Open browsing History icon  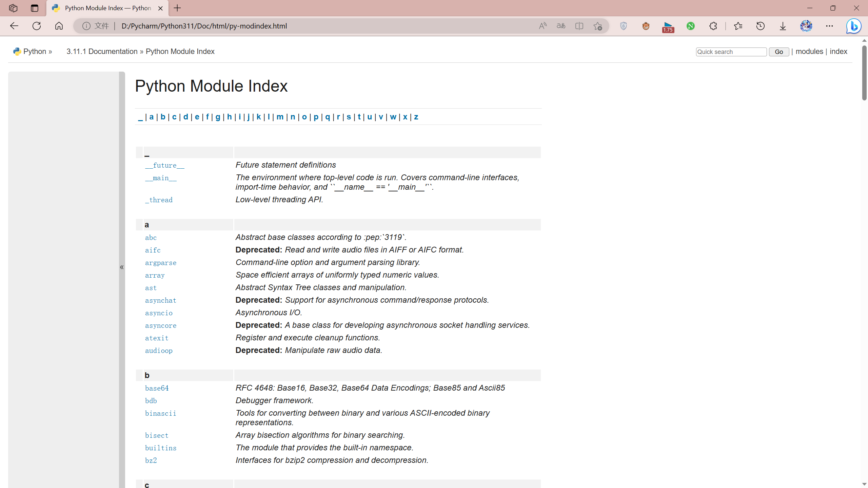[760, 26]
